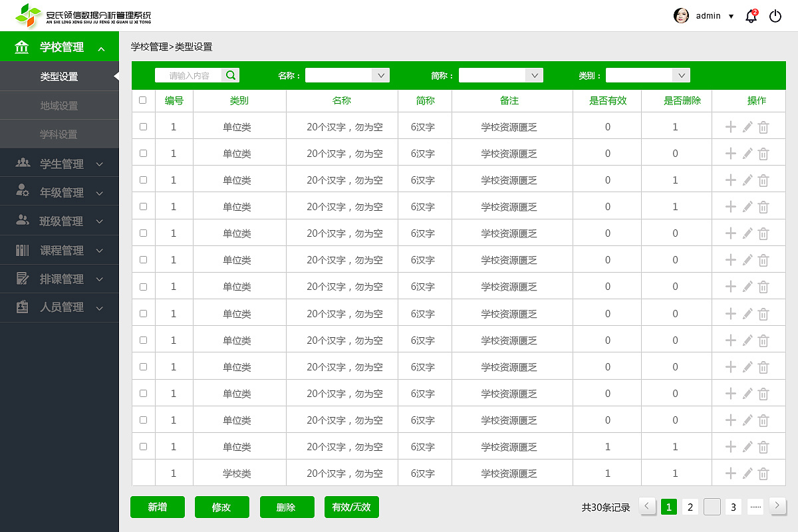Click the trash delete icon in the top row
The width and height of the screenshot is (798, 532).
click(763, 126)
